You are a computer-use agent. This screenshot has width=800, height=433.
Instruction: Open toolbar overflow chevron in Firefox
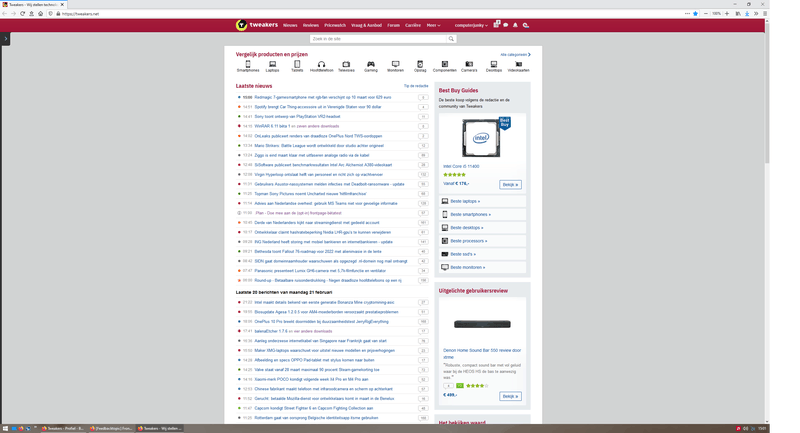756,14
